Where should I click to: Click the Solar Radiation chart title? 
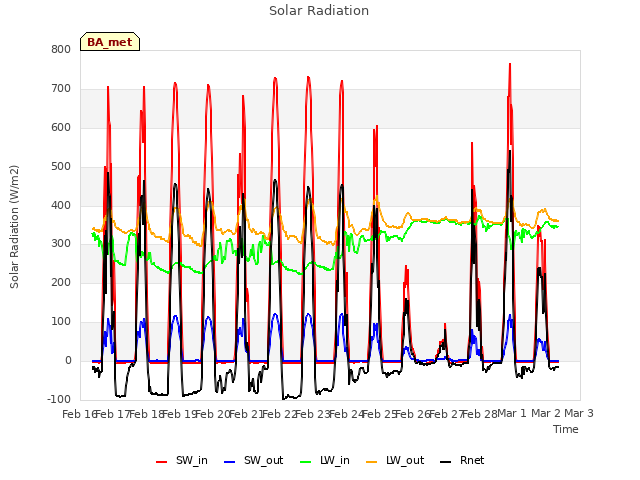coord(319,11)
